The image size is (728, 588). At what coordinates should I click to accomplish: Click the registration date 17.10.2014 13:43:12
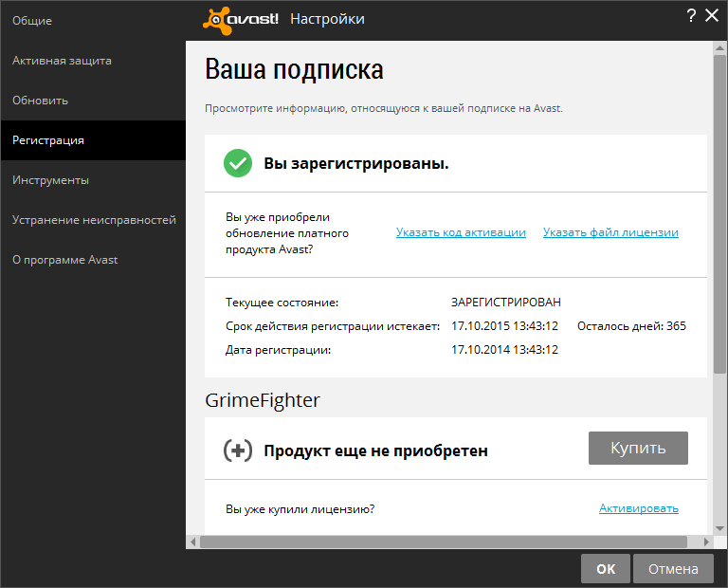(504, 350)
